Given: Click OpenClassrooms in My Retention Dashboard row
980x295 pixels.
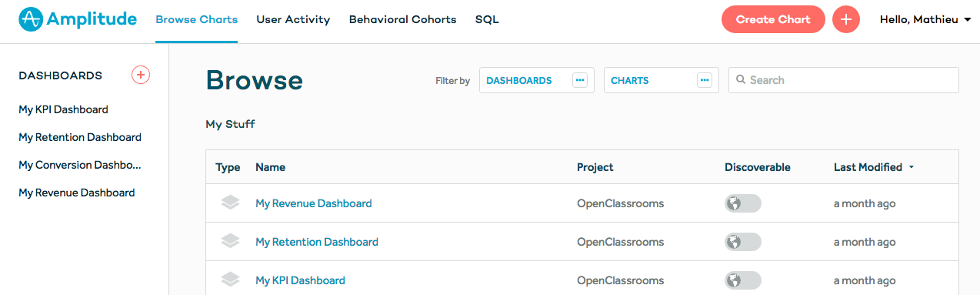Looking at the screenshot, I should [x=620, y=242].
